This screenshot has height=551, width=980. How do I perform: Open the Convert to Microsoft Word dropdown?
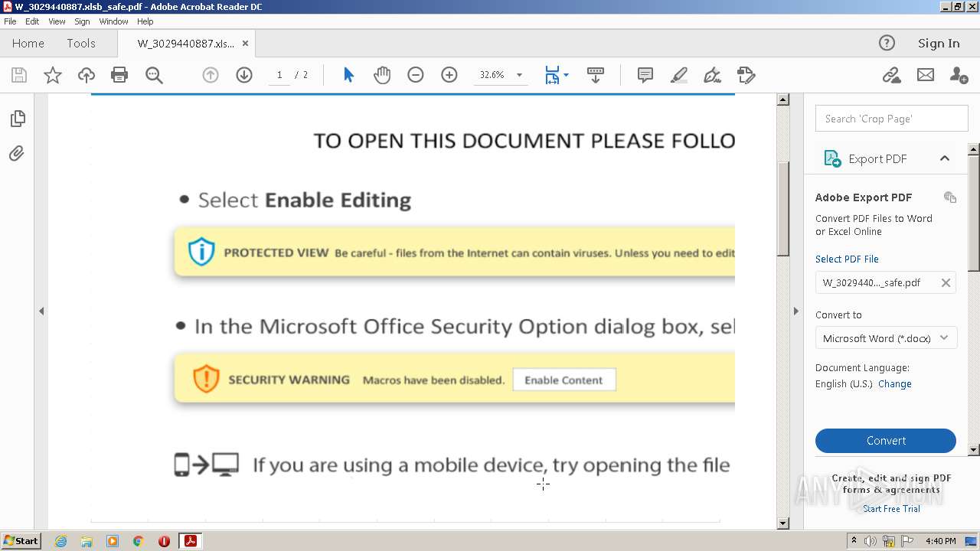[x=886, y=338]
